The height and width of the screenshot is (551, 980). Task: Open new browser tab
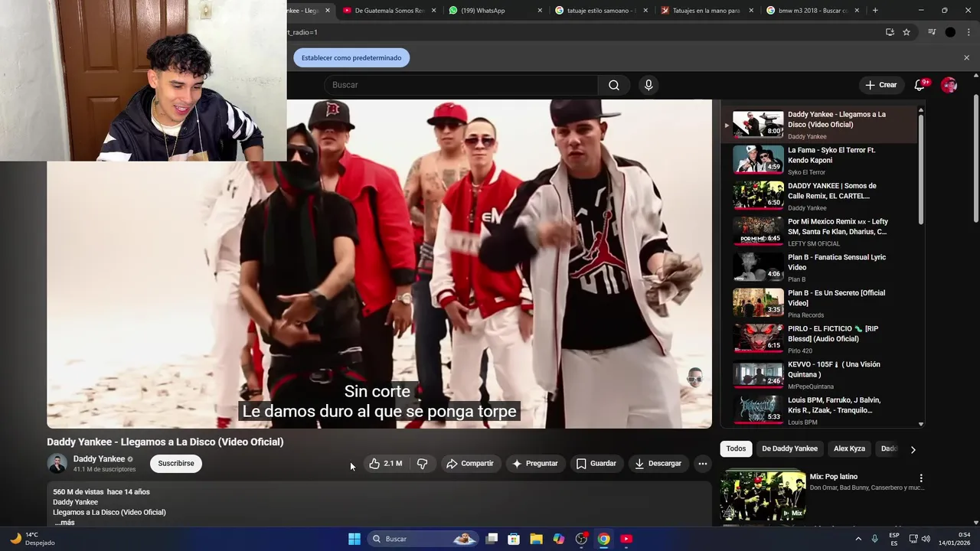pyautogui.click(x=875, y=11)
